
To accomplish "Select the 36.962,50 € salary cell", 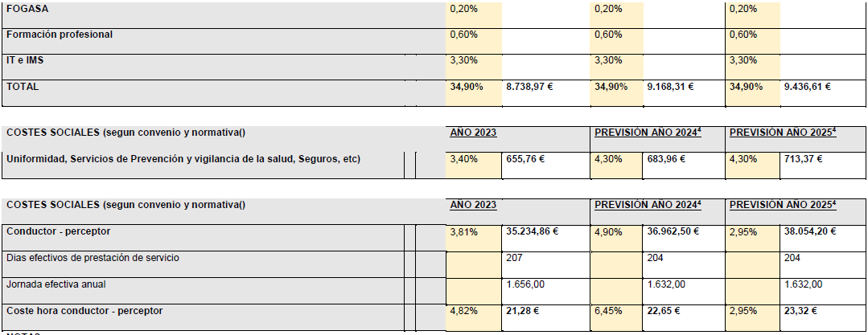I will 685,238.
